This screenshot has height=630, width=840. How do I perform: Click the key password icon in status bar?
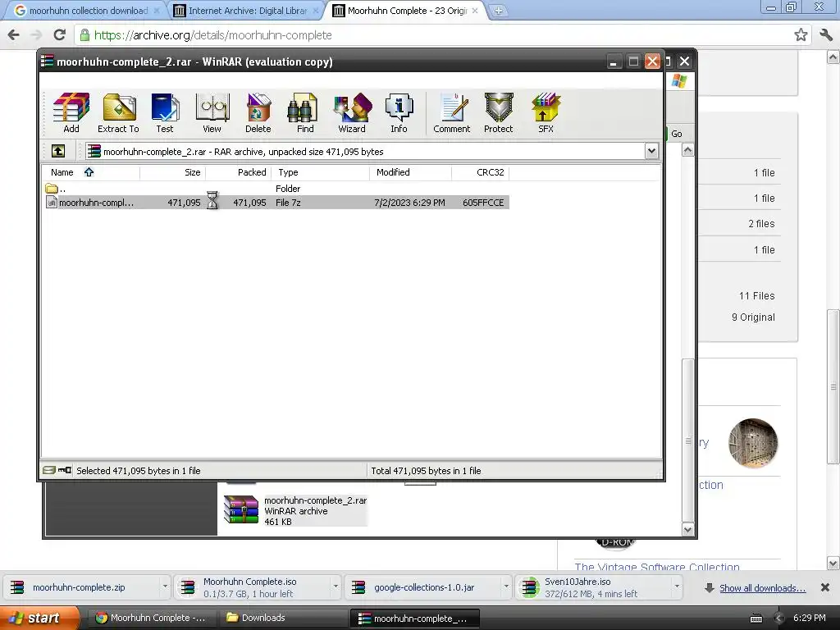tap(65, 470)
